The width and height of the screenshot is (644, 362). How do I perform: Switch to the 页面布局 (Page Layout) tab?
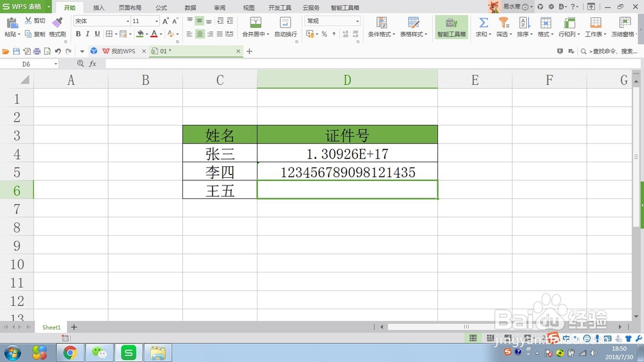coord(130,7)
